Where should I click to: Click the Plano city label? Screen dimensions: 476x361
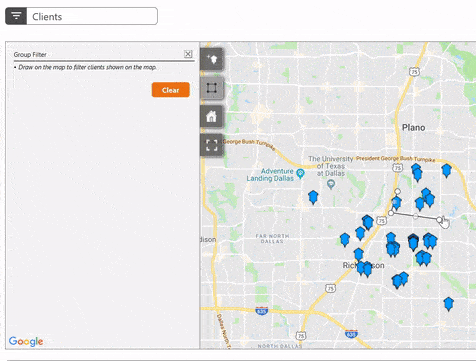(413, 128)
